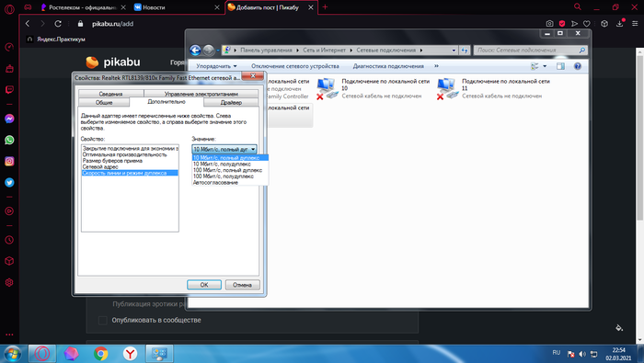
Task: Click the Opera snapshot camera icon
Action: click(x=549, y=24)
